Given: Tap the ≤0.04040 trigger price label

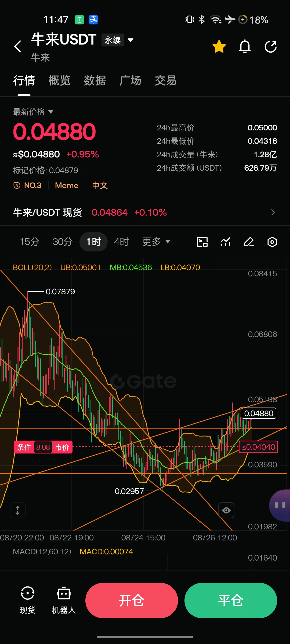Looking at the screenshot, I should pos(258,447).
